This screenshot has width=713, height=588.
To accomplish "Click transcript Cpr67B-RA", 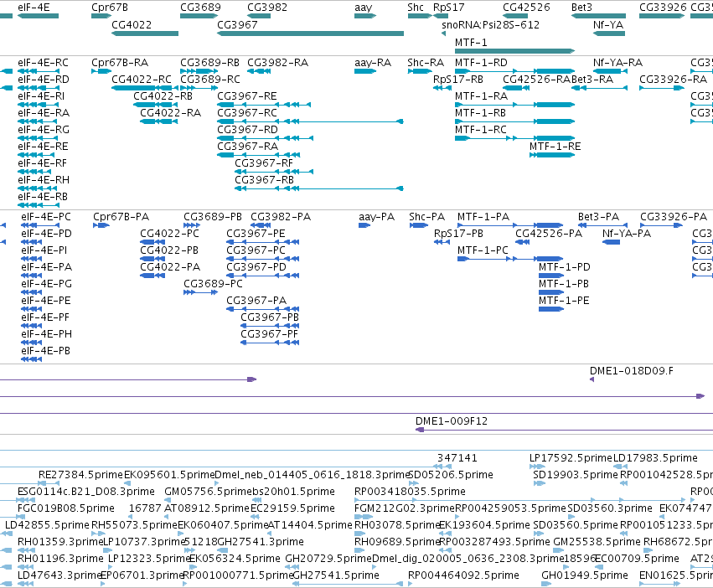I will coord(120,63).
